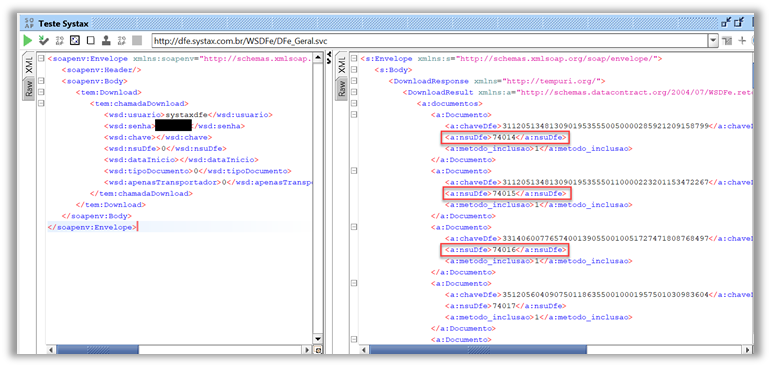Collapse the tem:chamadaDownload node
Viewport: 771px width, 367px height.
pyautogui.click(x=41, y=103)
